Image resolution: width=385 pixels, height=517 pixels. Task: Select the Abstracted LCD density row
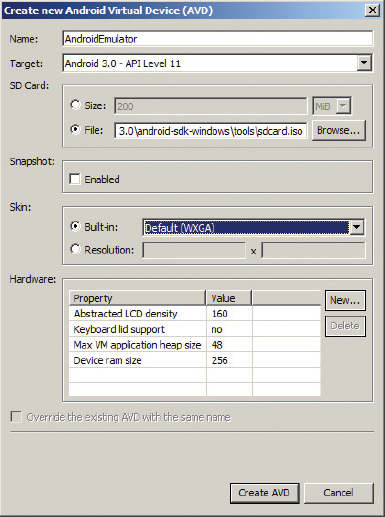pos(195,313)
